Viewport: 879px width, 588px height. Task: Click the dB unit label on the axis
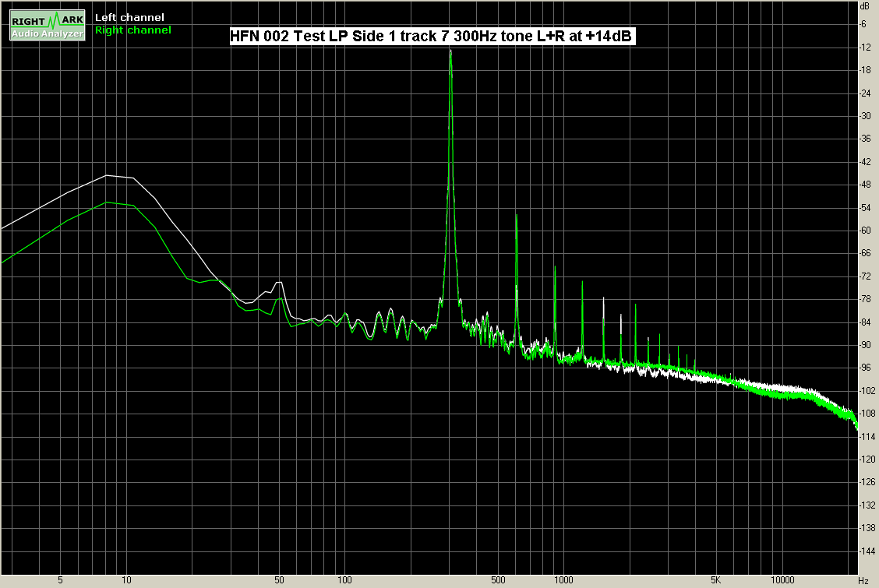864,5
